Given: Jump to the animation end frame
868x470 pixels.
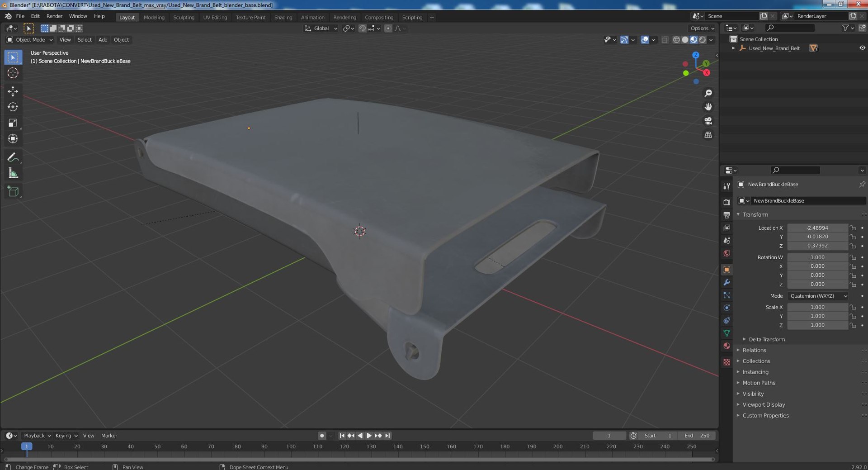Looking at the screenshot, I should pyautogui.click(x=387, y=436).
